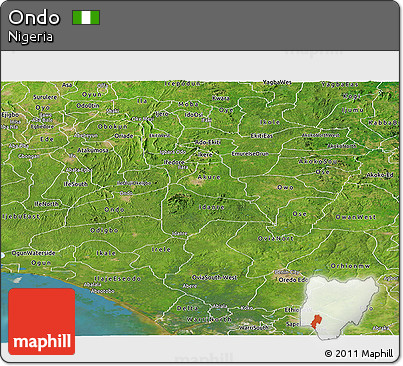This screenshot has width=403, height=366.
Task: Click the Orhionmw map label
Action: pyautogui.click(x=350, y=266)
